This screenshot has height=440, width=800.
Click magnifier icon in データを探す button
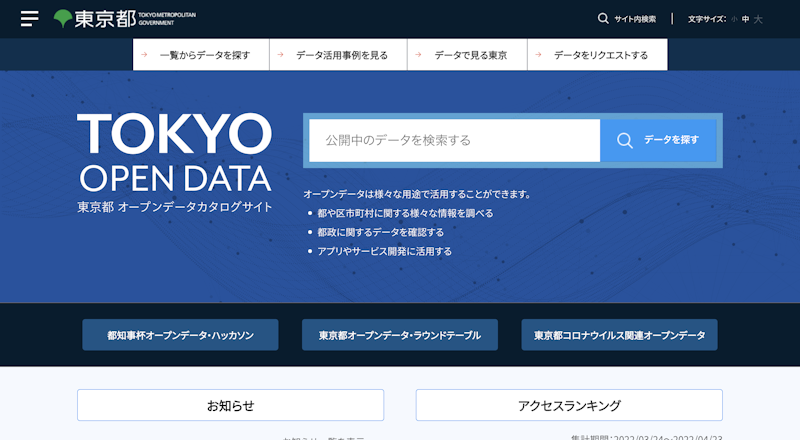pos(625,140)
